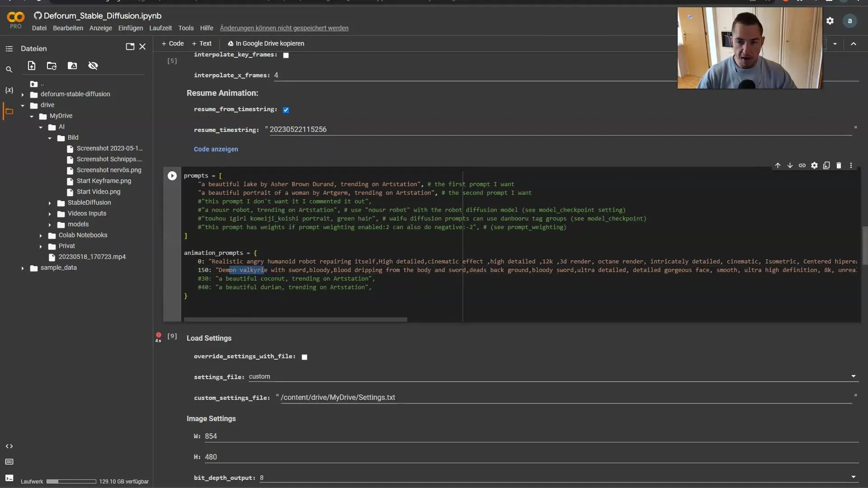
Task: Add a new Text cell
Action: [202, 43]
